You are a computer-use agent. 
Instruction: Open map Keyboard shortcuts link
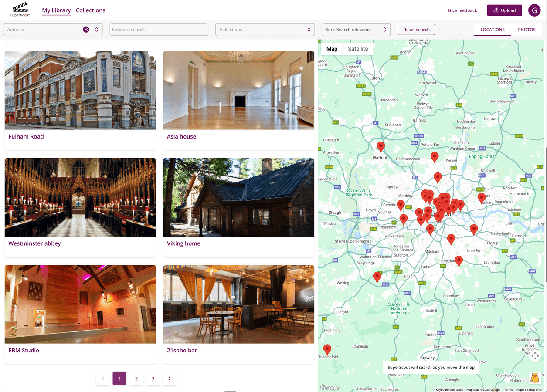[449, 390]
